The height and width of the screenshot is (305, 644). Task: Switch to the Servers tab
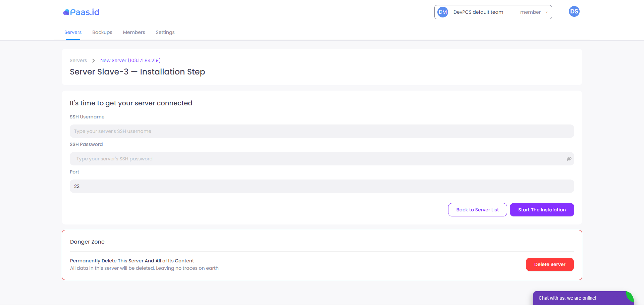click(x=73, y=32)
